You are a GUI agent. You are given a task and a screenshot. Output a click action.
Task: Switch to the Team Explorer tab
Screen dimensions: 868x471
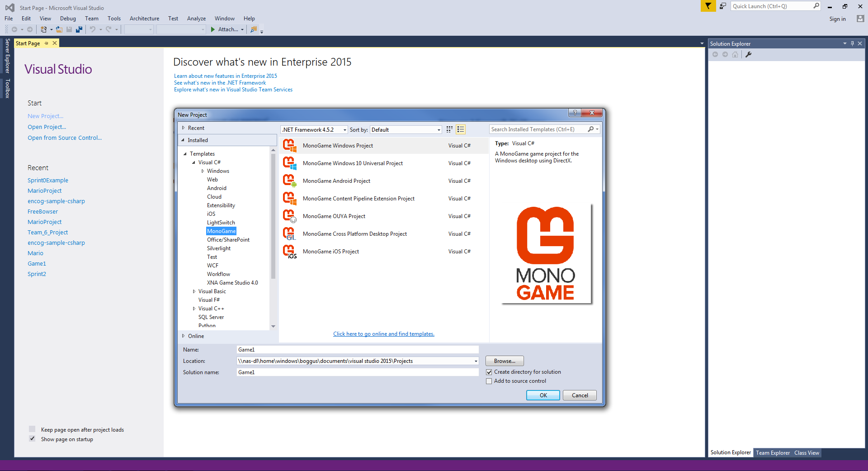click(x=773, y=452)
